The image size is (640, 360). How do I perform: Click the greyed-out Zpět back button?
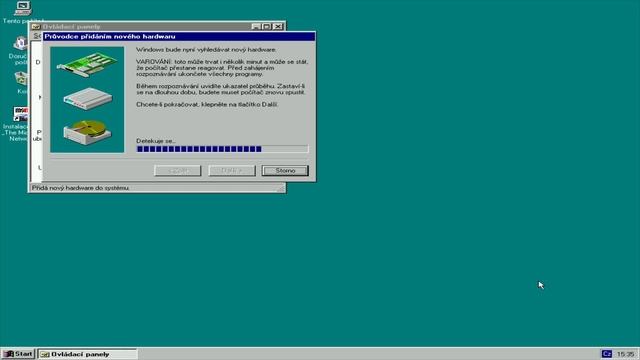[178, 171]
